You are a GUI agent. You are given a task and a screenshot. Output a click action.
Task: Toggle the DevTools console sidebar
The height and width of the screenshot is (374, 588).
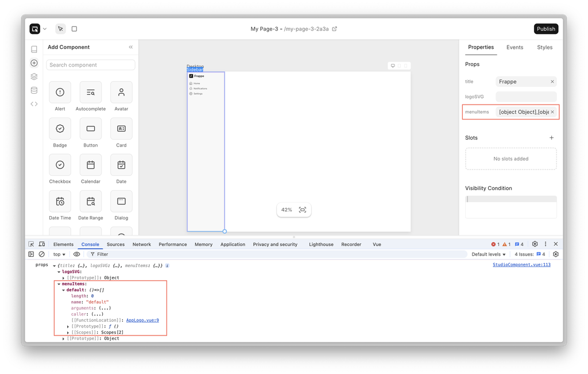tap(31, 254)
